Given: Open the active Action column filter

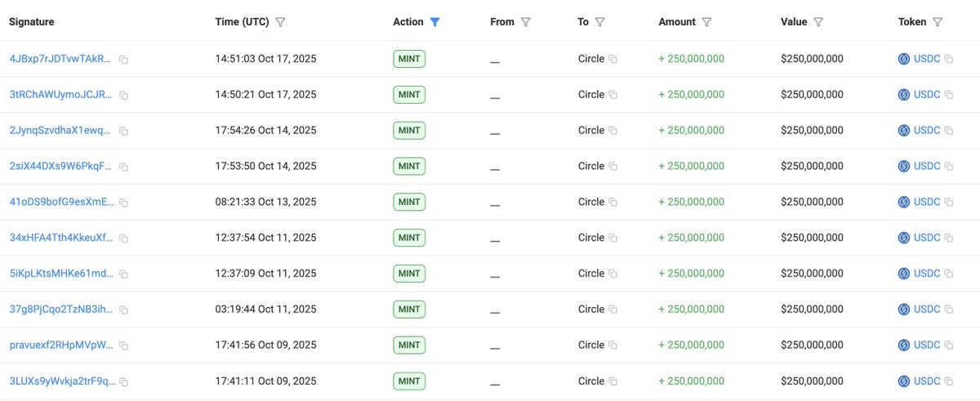Looking at the screenshot, I should tap(434, 22).
